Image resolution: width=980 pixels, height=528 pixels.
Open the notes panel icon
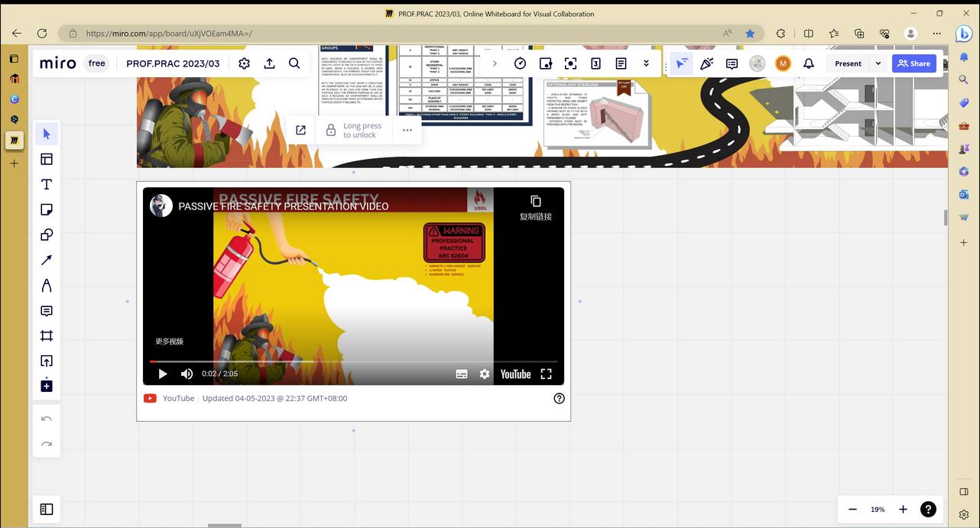(621, 63)
